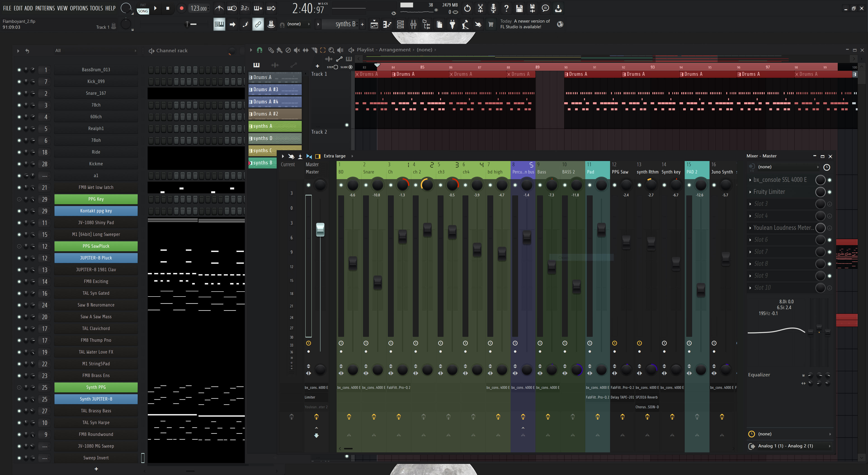Open the PATTERNS menu
This screenshot has height=475, width=868.
coord(45,8)
